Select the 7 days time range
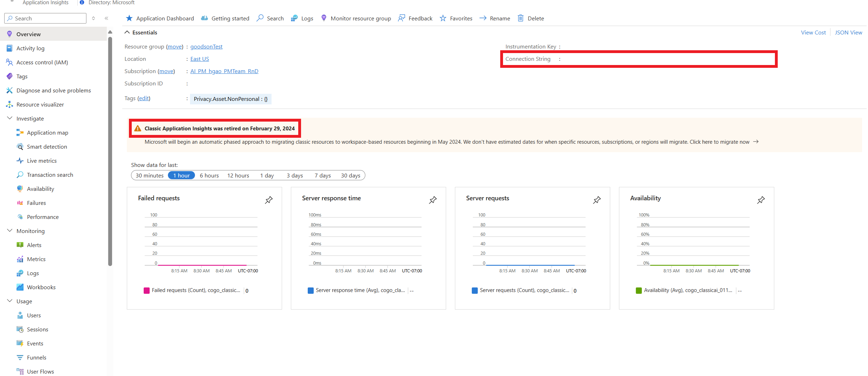Image resolution: width=868 pixels, height=376 pixels. [322, 175]
